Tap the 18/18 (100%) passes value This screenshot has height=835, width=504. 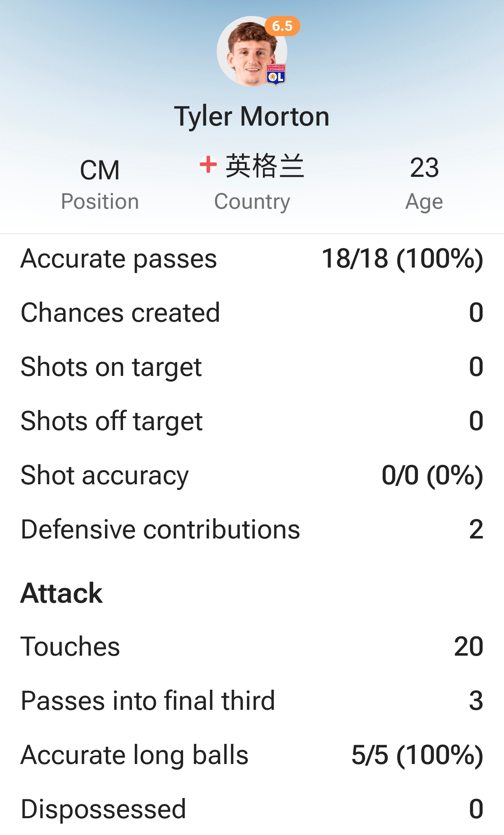403,258
